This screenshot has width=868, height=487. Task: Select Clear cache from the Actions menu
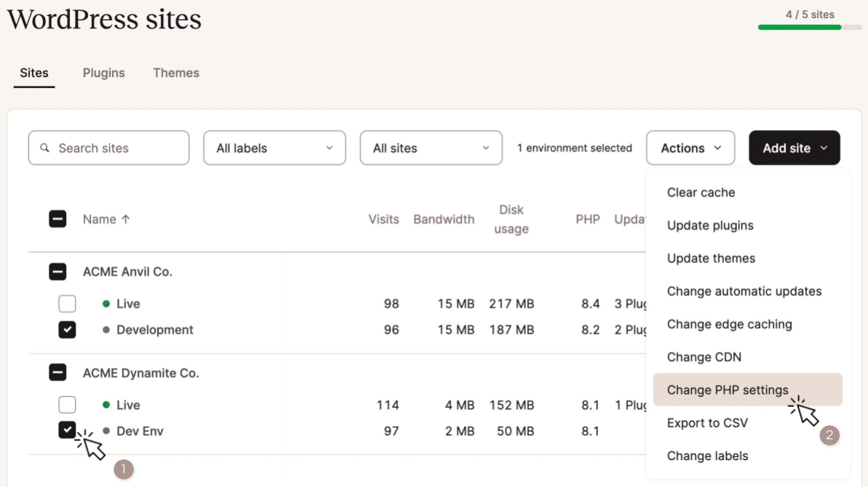click(x=701, y=192)
